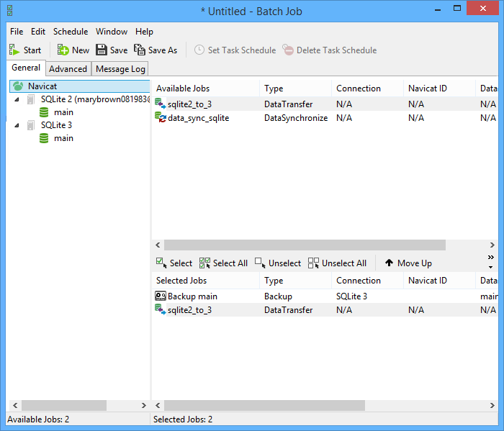The width and height of the screenshot is (504, 431).
Task: Click the Select All jobs icon
Action: point(204,263)
